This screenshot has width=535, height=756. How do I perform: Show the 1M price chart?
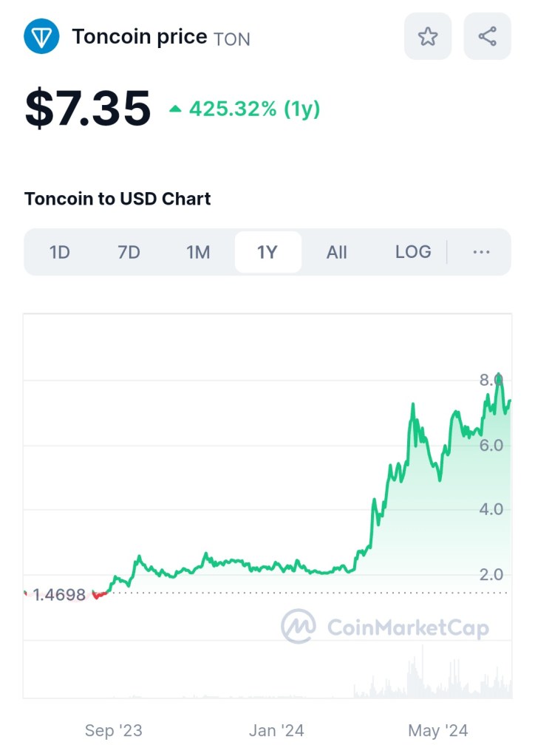tap(198, 252)
